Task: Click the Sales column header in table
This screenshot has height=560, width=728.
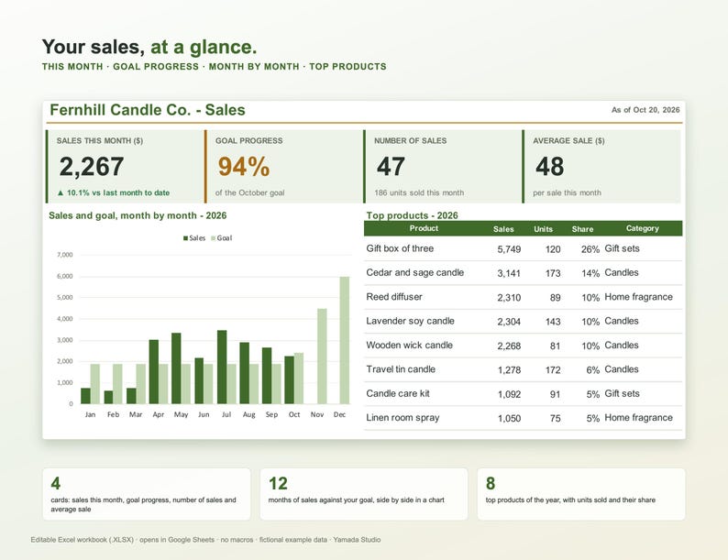Action: (x=503, y=229)
